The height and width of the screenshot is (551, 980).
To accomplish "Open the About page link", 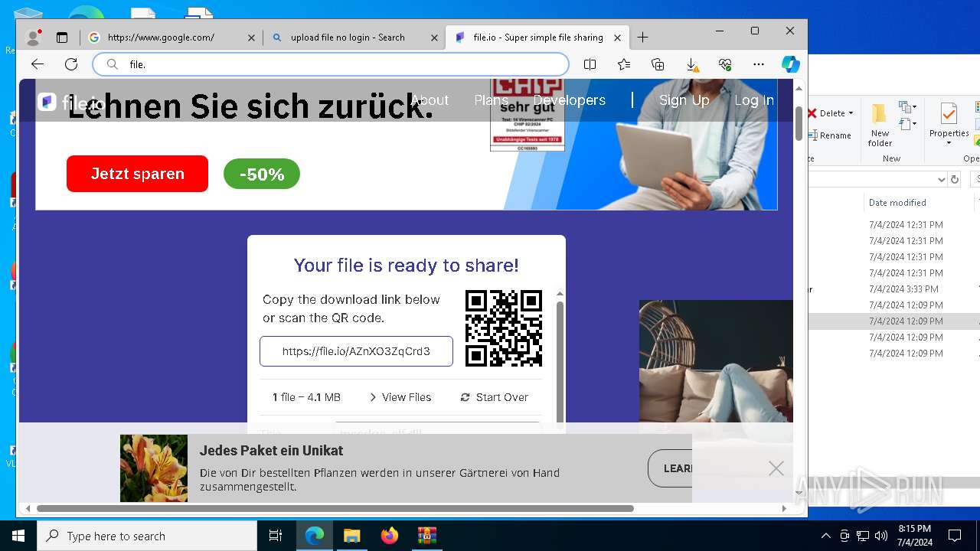I will 430,100.
